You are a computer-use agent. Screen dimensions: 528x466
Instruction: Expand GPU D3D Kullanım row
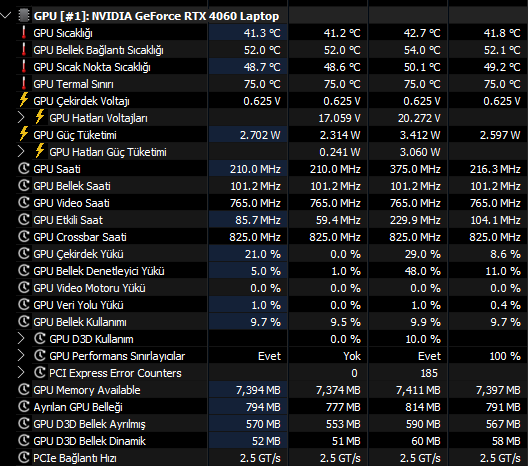pos(21,339)
